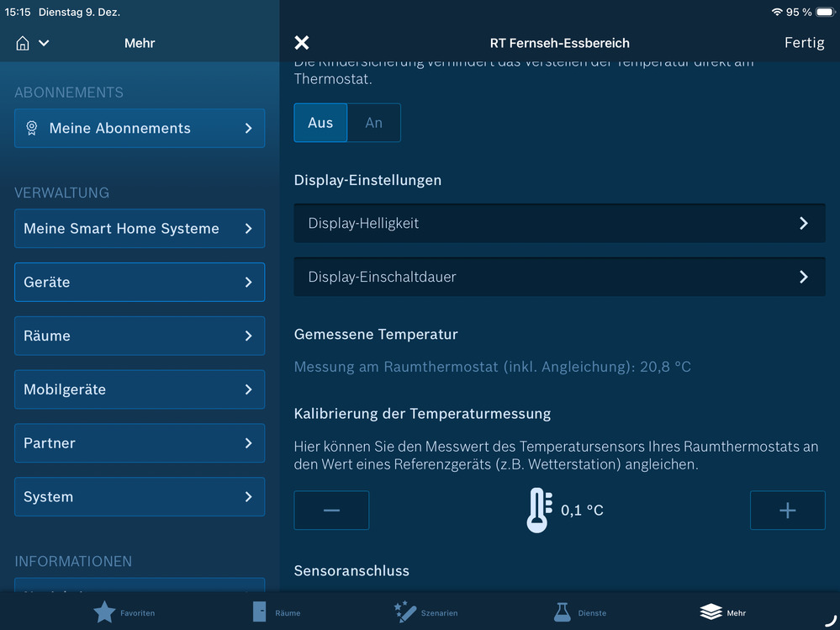Screen dimensions: 840x630
Task: Increase calibration with the plus stepper
Action: click(x=787, y=510)
